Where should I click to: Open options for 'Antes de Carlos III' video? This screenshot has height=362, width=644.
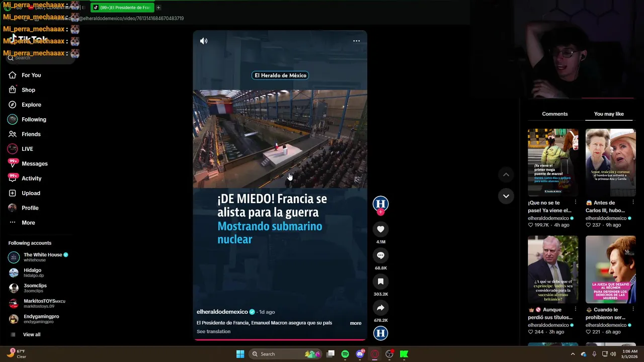[x=633, y=202]
